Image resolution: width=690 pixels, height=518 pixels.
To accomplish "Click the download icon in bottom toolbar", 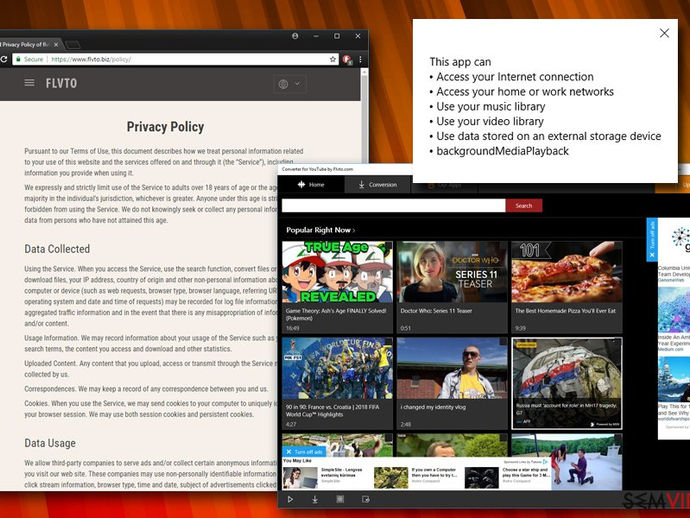I will 315,499.
